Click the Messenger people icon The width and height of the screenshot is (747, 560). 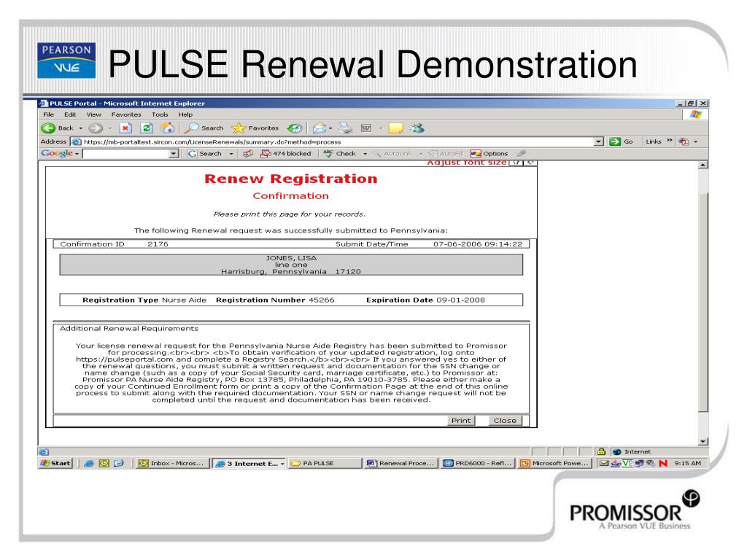[417, 128]
